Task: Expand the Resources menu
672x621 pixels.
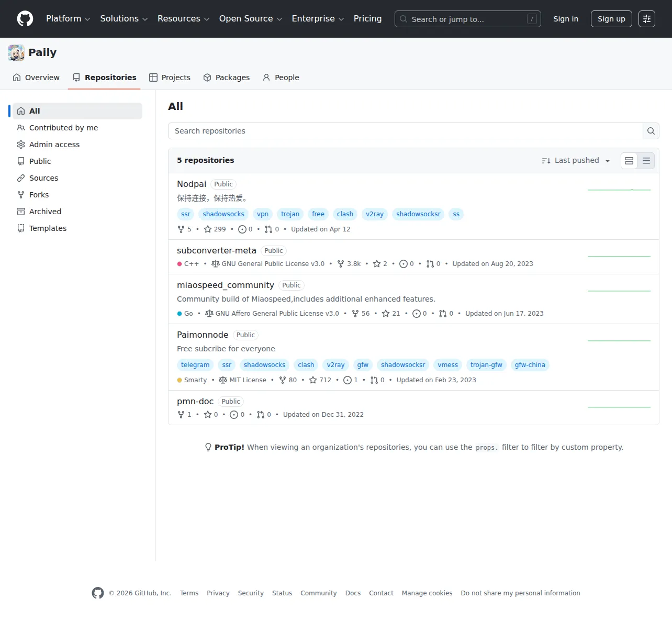Action: pos(184,19)
